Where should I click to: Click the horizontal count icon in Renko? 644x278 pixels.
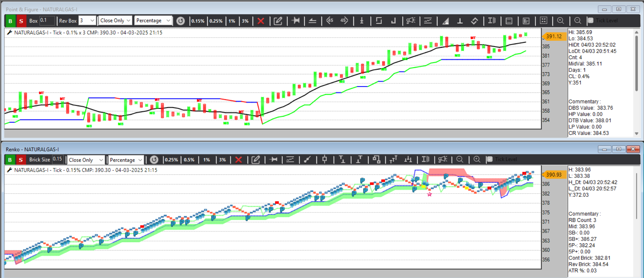274,159
